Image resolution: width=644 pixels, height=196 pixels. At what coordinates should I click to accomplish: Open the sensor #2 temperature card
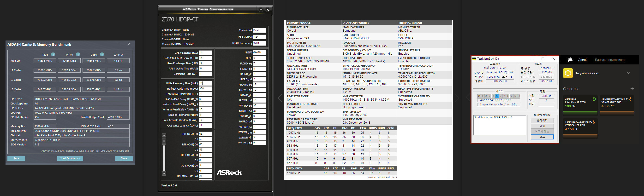[x=580, y=128]
